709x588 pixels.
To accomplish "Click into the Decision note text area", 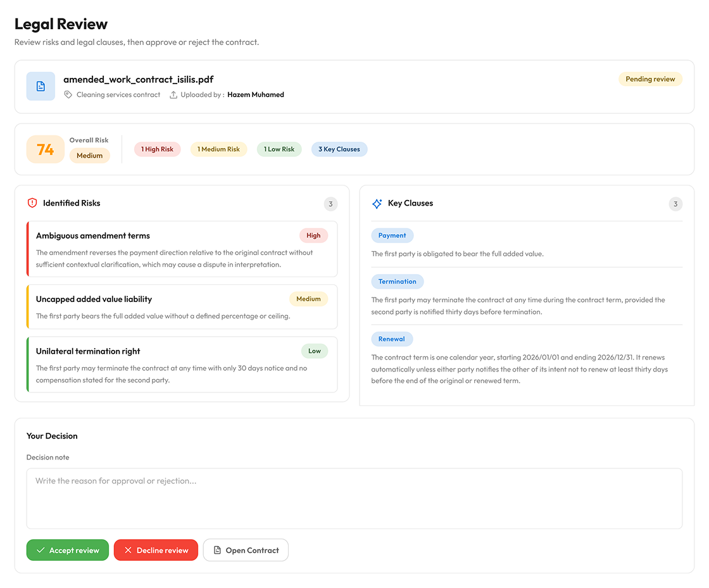I will (354, 499).
